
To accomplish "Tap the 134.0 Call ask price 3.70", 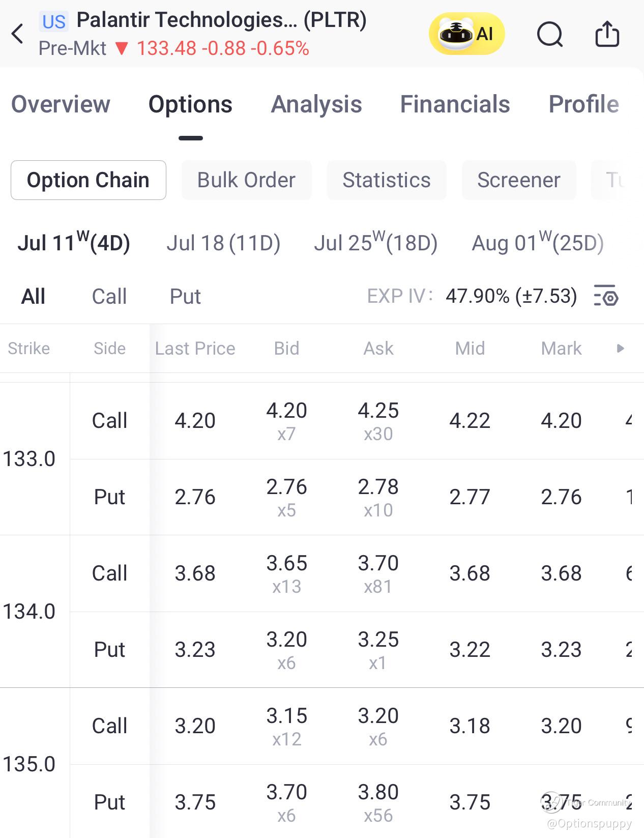I will [378, 563].
